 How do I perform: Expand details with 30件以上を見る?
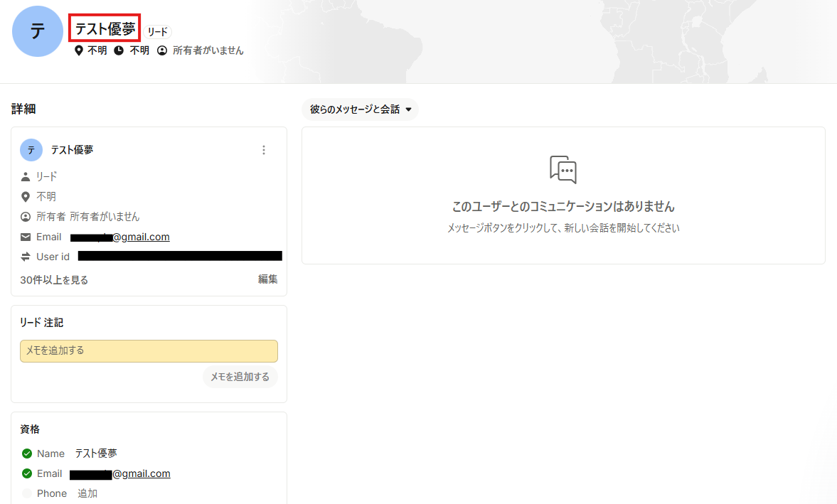pyautogui.click(x=54, y=280)
